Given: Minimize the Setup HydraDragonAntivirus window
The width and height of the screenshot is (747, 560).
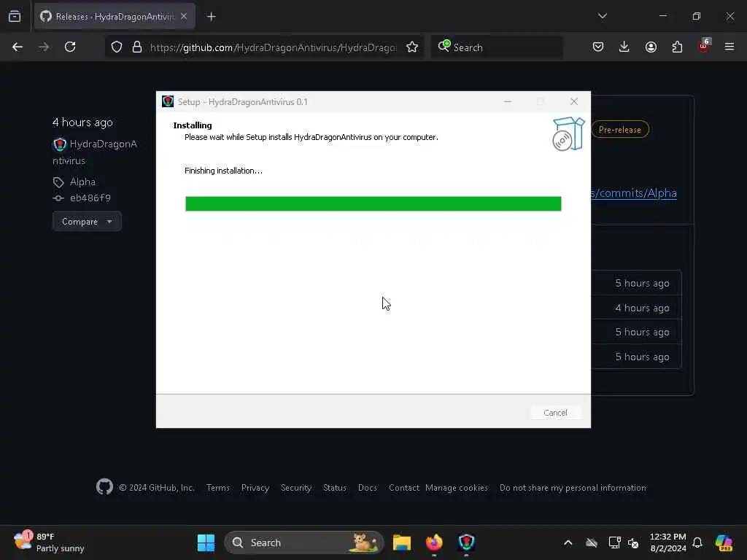Looking at the screenshot, I should [x=508, y=101].
